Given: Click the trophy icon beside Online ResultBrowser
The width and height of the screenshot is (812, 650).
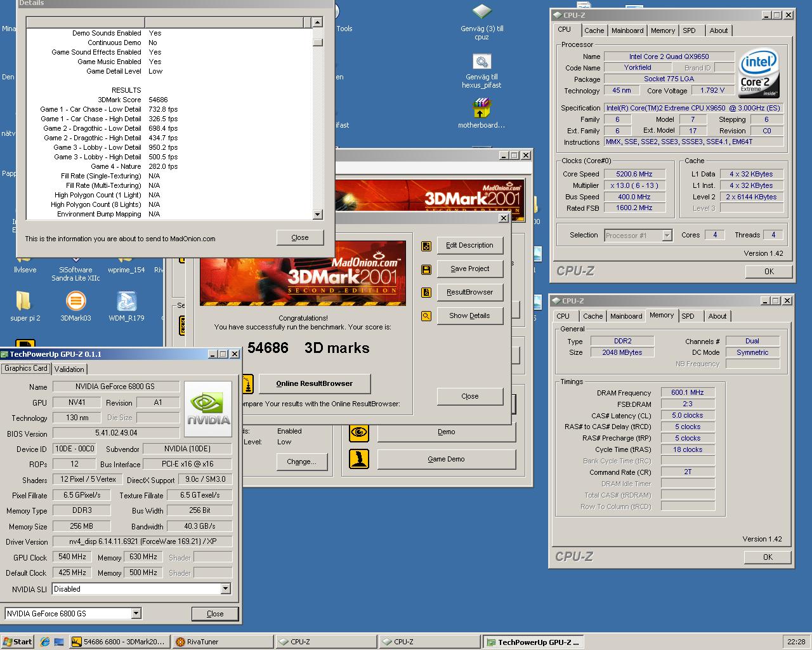Looking at the screenshot, I should point(247,384).
